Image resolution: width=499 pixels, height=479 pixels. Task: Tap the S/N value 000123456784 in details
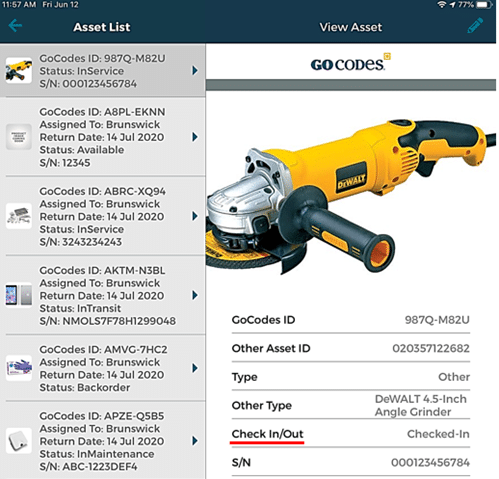(x=430, y=463)
